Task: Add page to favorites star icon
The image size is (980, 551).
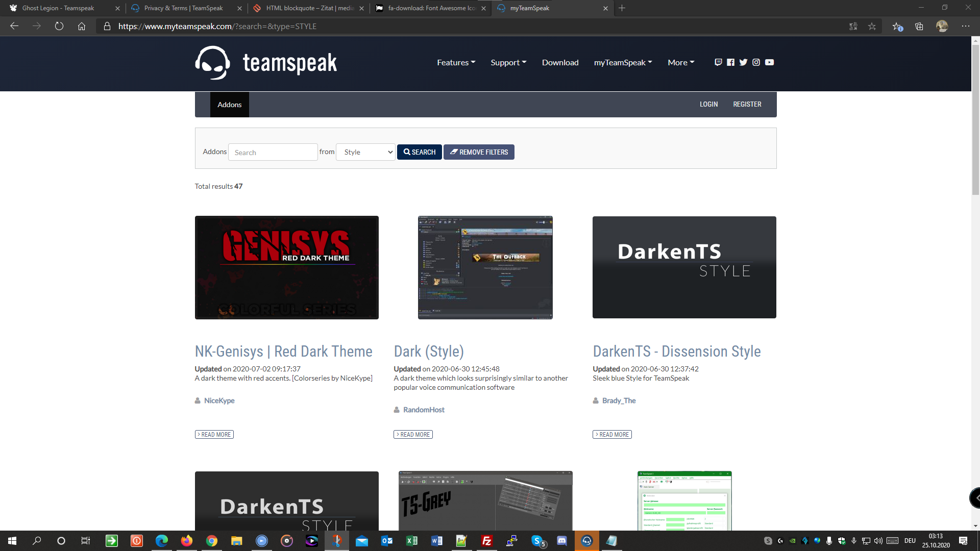Action: click(872, 26)
